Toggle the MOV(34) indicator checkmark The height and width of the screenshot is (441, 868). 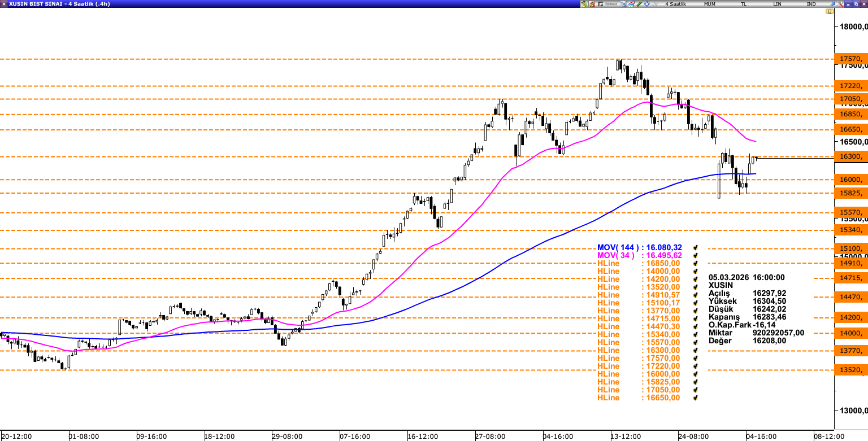(696, 255)
